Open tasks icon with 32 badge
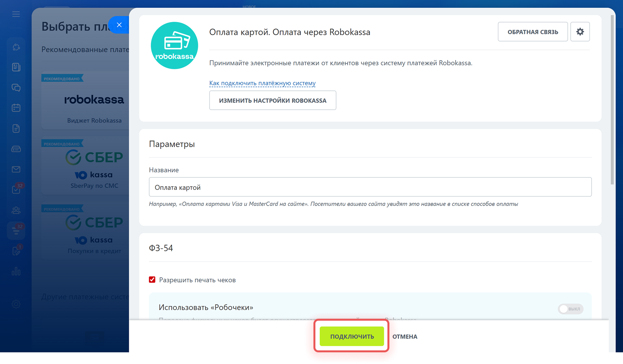623x364 pixels. (x=16, y=189)
